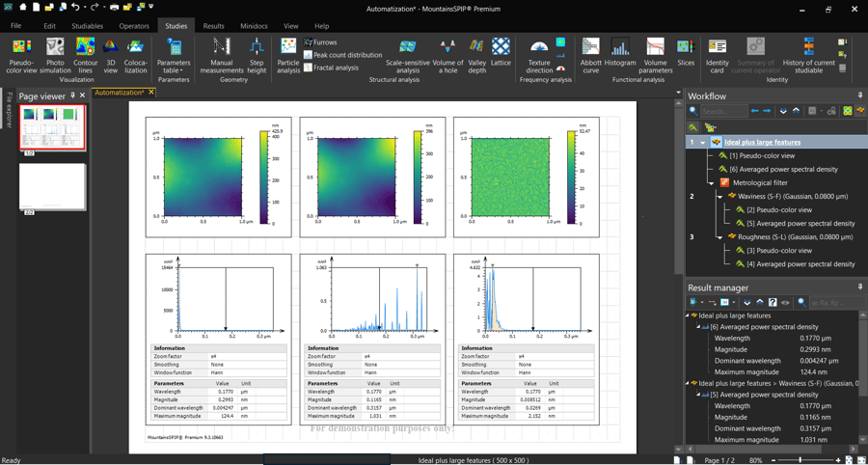868x465 pixels.
Task: Click the Workflow search field
Action: pos(723,111)
